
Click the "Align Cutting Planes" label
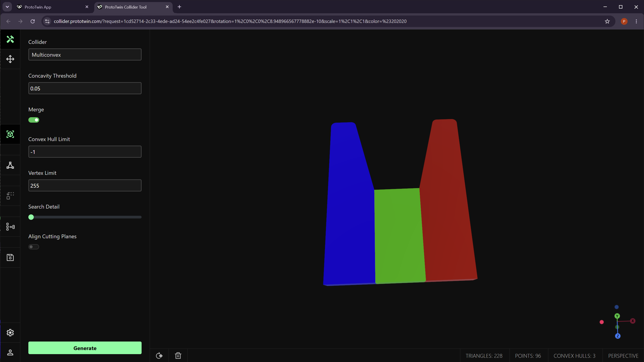click(52, 236)
